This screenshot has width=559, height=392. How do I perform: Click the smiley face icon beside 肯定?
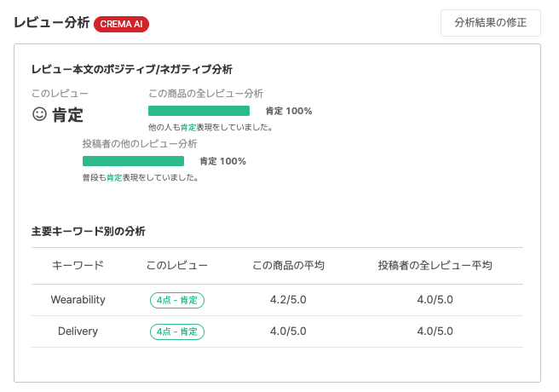tap(39, 114)
